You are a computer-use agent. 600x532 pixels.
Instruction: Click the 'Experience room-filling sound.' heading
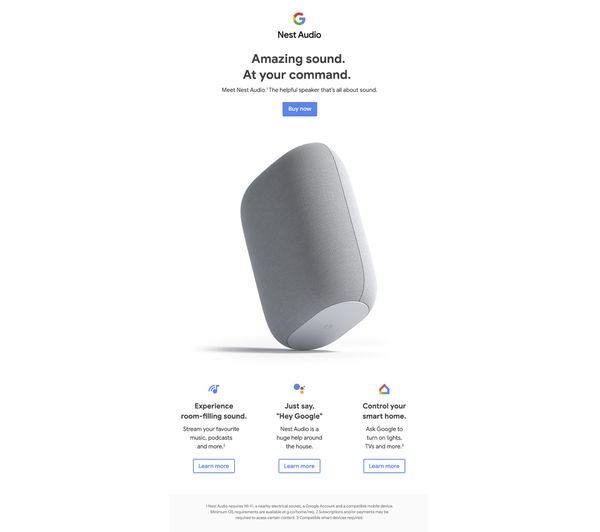pyautogui.click(x=214, y=411)
